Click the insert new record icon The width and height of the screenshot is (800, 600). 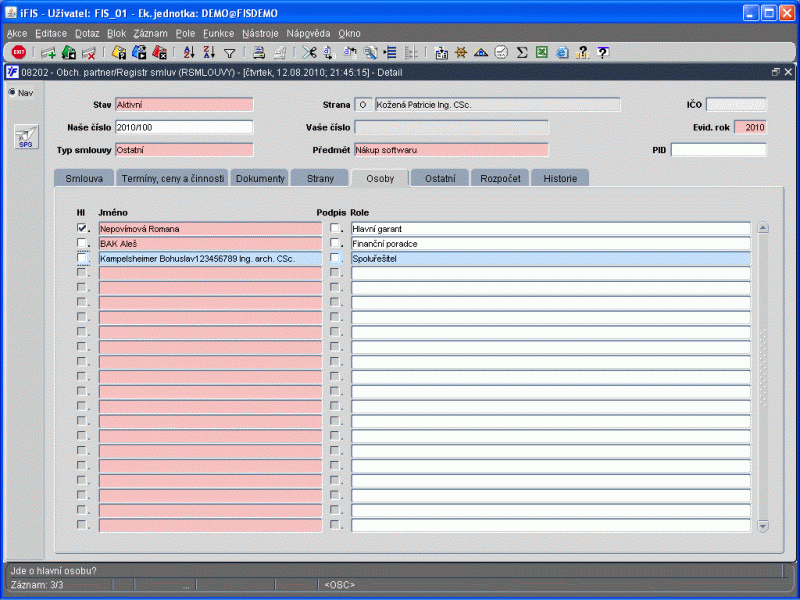pyautogui.click(x=48, y=53)
